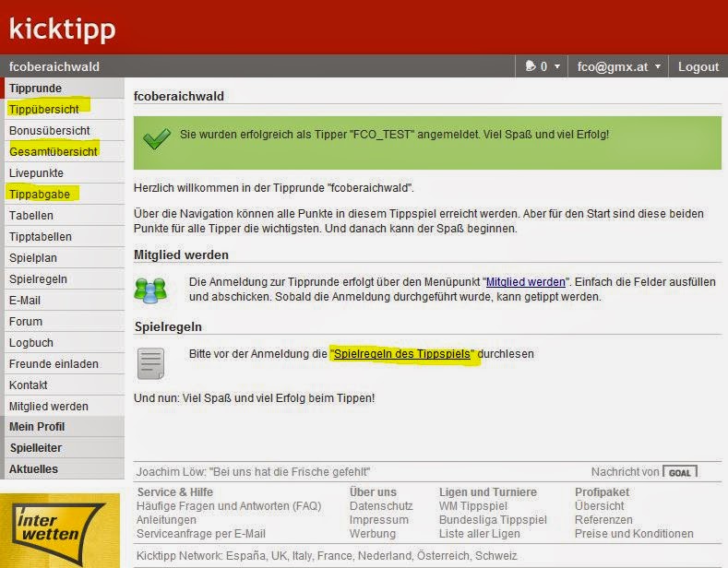
Task: Click the Ligen und Turniere heading
Action: pos(488,492)
